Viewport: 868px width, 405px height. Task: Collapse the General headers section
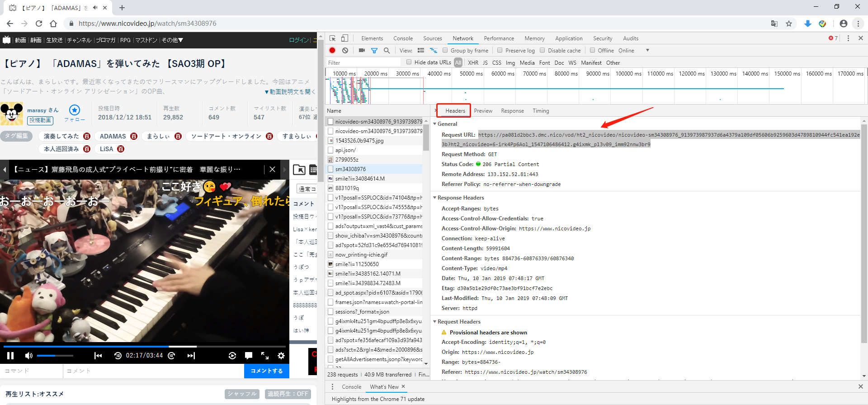(x=435, y=124)
